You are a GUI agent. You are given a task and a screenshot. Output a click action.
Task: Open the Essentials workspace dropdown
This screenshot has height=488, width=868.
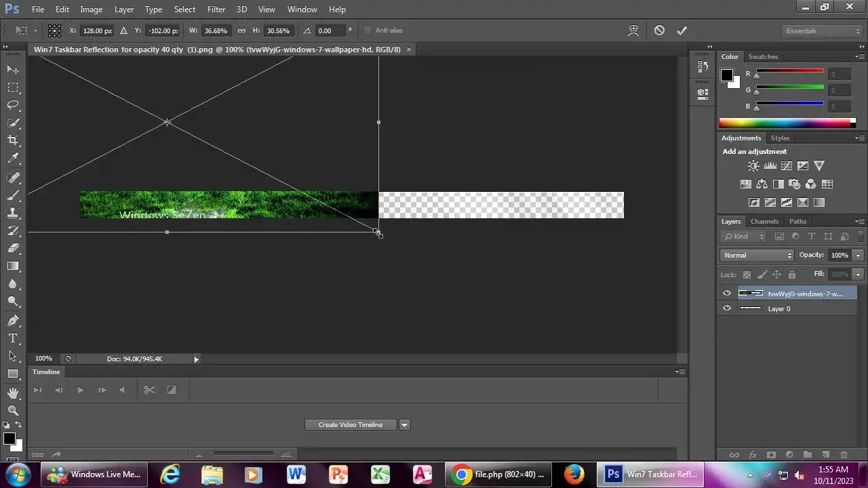click(821, 30)
